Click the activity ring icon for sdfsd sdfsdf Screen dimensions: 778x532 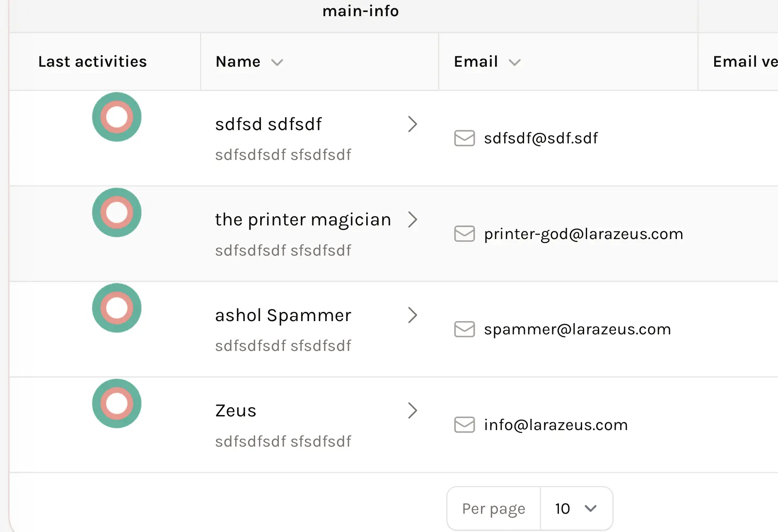pos(117,117)
